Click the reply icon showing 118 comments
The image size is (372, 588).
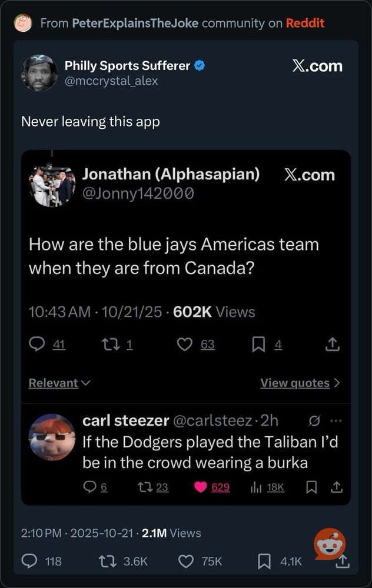click(x=29, y=562)
